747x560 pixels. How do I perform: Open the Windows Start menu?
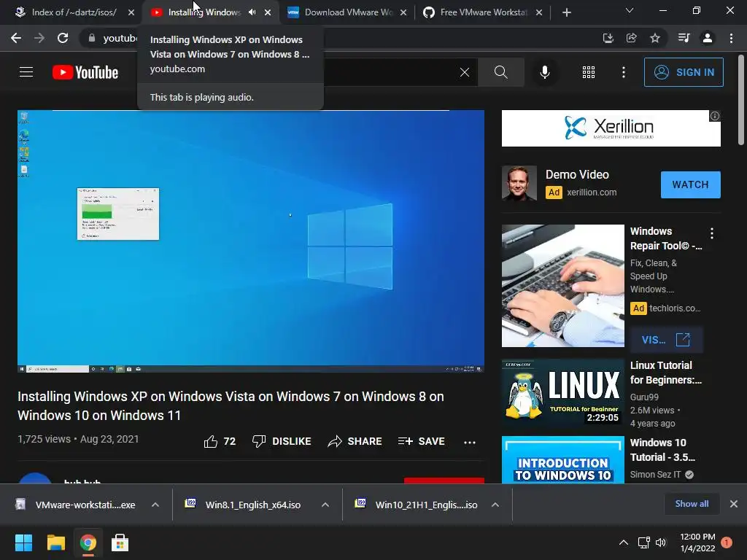(x=23, y=542)
